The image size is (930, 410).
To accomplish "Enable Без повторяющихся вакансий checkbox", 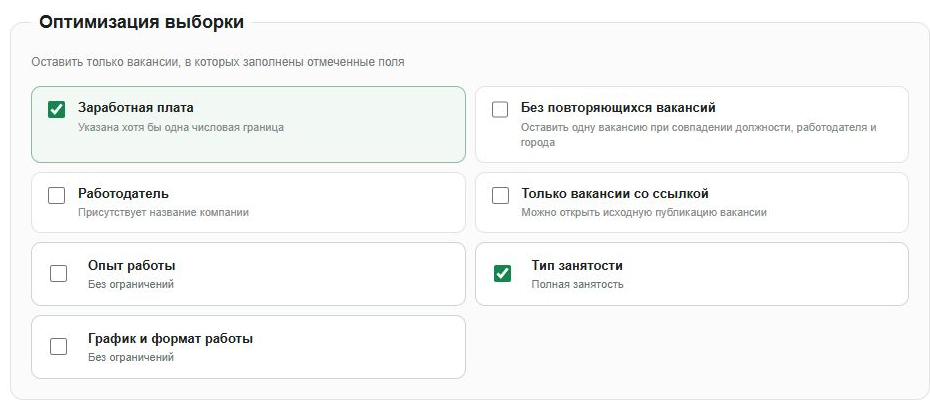I will coord(500,110).
